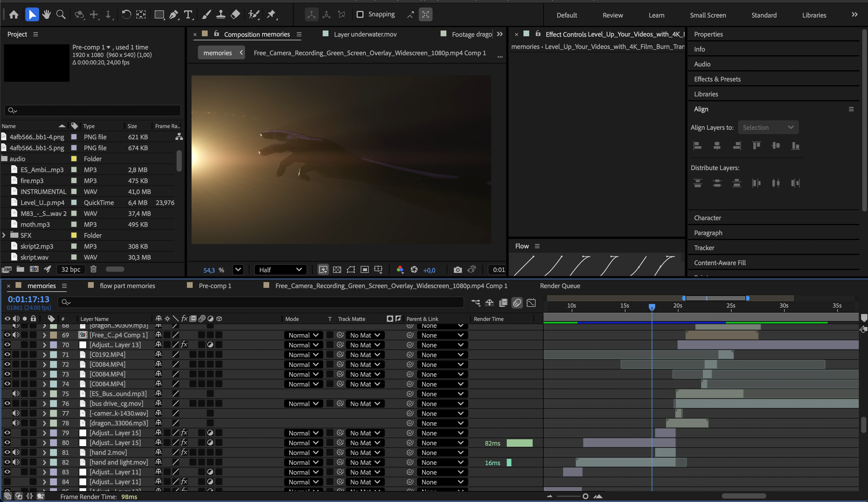
Task: Switch to flow part memories timeline tab
Action: point(127,286)
